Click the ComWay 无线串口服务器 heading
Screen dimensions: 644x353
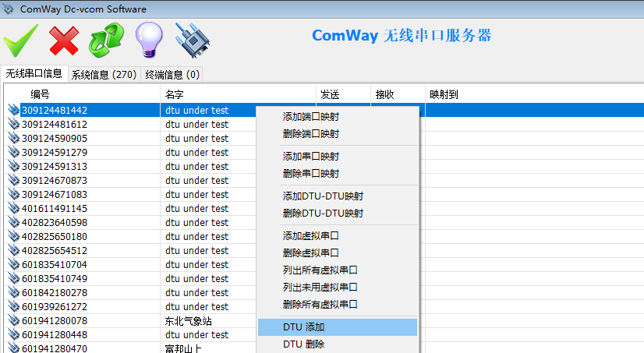402,35
